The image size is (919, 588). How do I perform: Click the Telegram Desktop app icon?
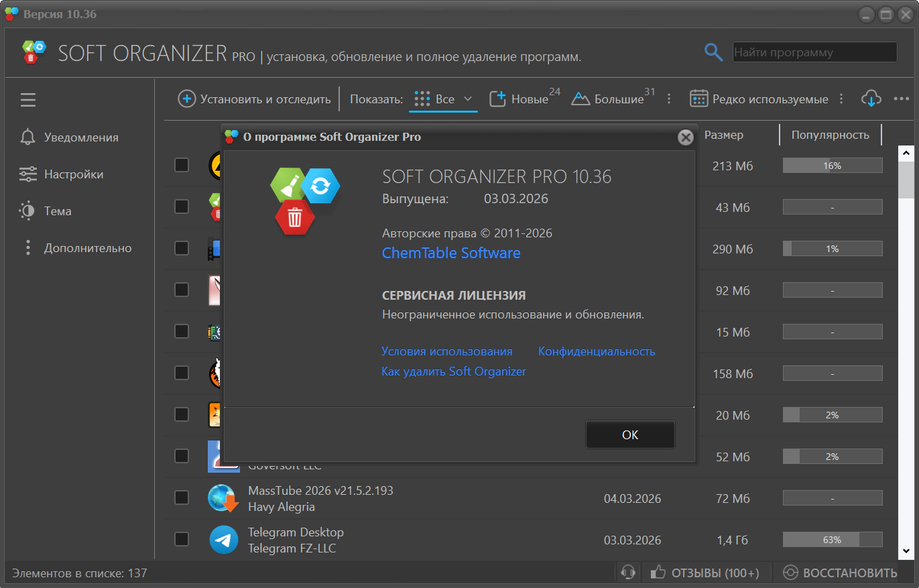[x=223, y=540]
